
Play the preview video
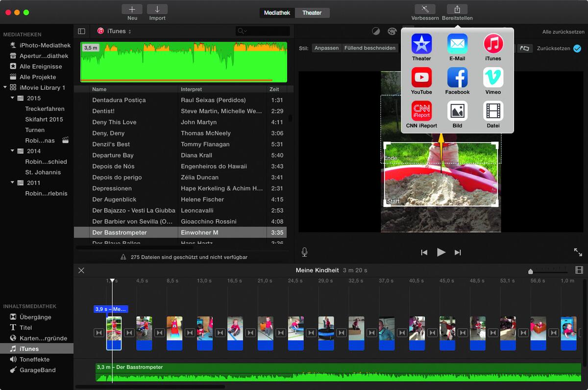pyautogui.click(x=441, y=252)
